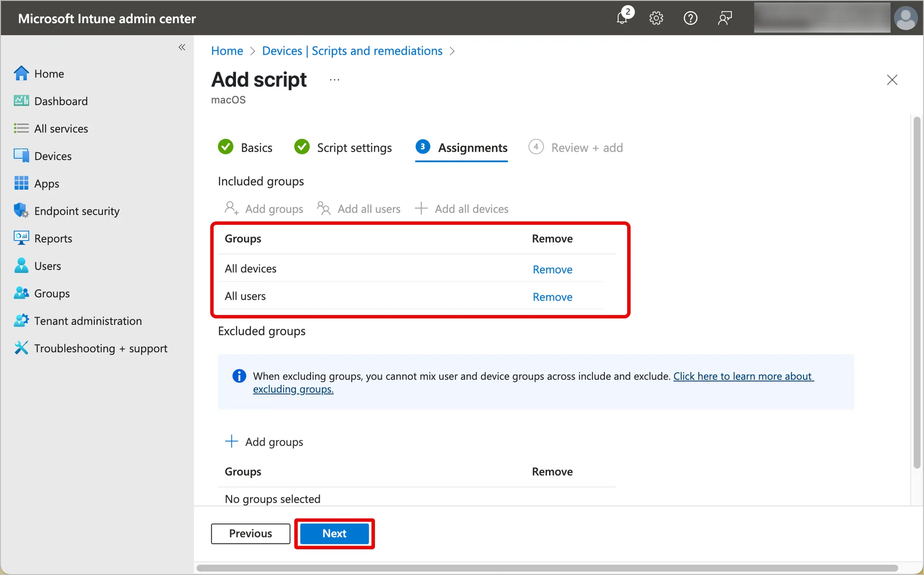Click the vertical scrollbar on right
924x575 pixels.
[x=916, y=293]
